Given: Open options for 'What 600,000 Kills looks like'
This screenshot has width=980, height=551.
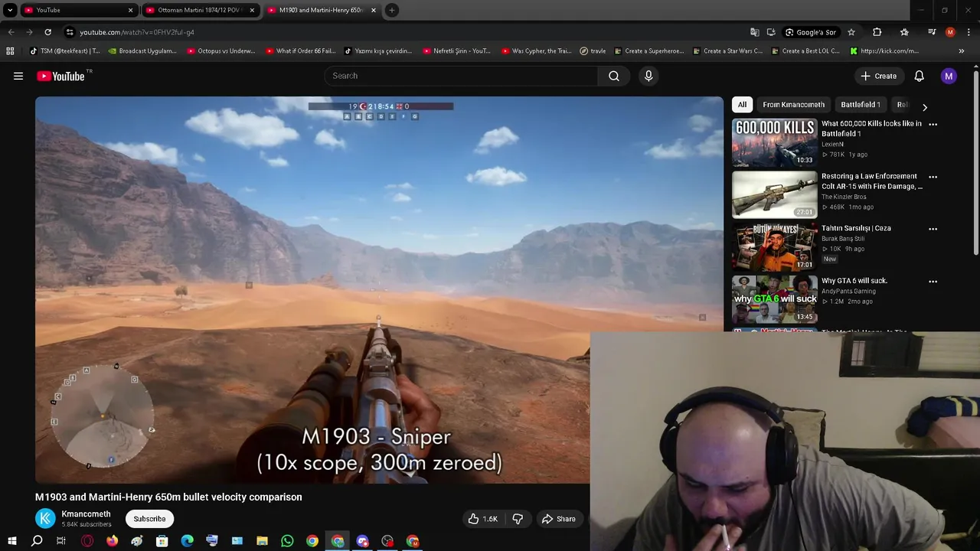Looking at the screenshot, I should 933,124.
